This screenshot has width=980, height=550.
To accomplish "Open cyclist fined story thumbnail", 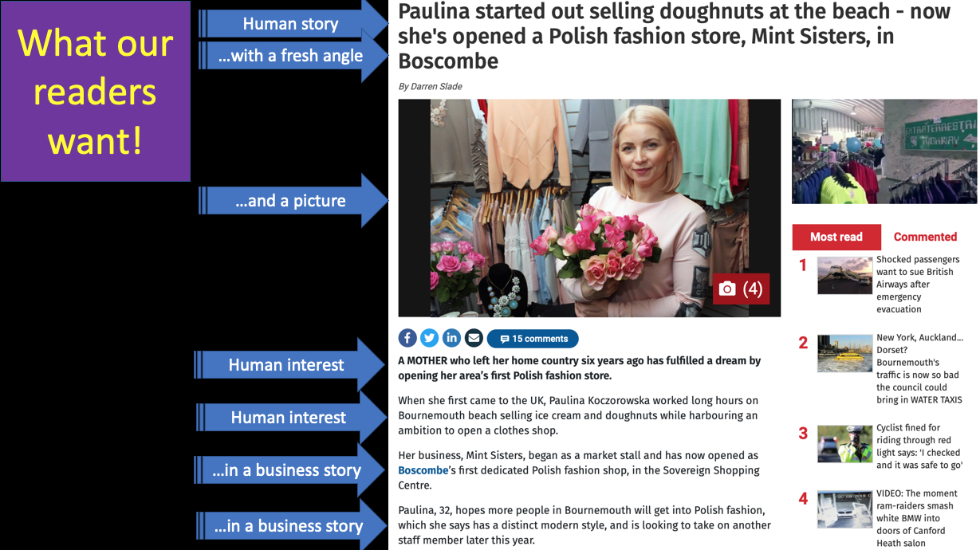I will 844,443.
